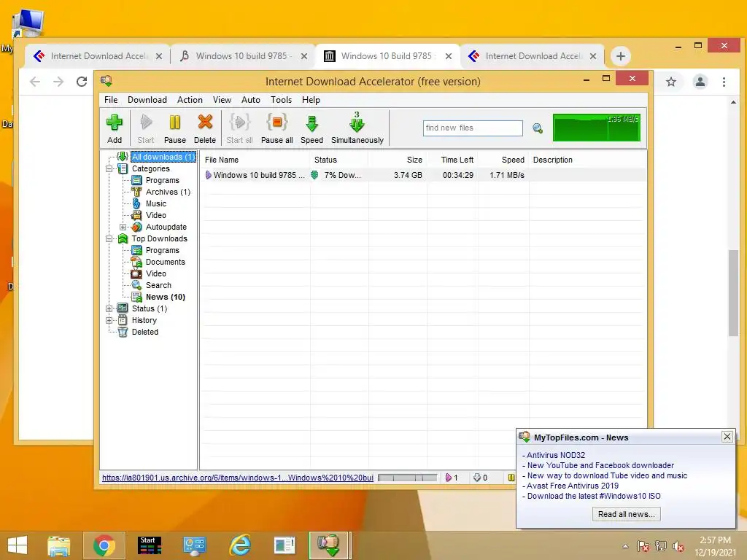Select Programs under Top Downloads
This screenshot has height=560, width=747.
(x=163, y=251)
